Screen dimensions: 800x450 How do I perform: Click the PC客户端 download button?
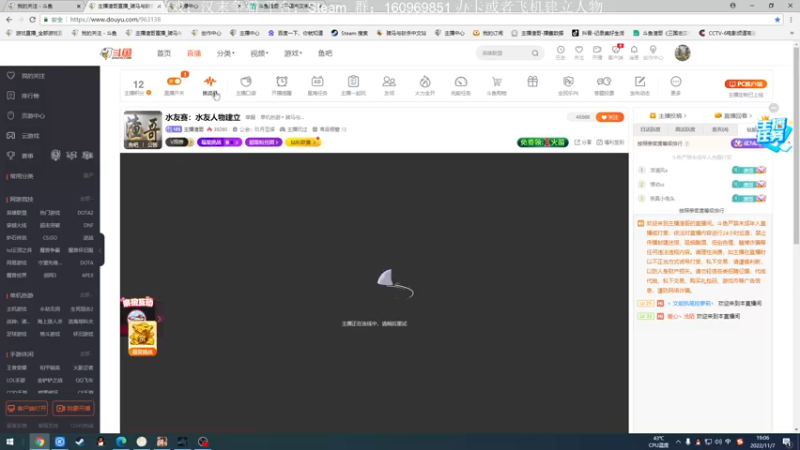[x=745, y=84]
